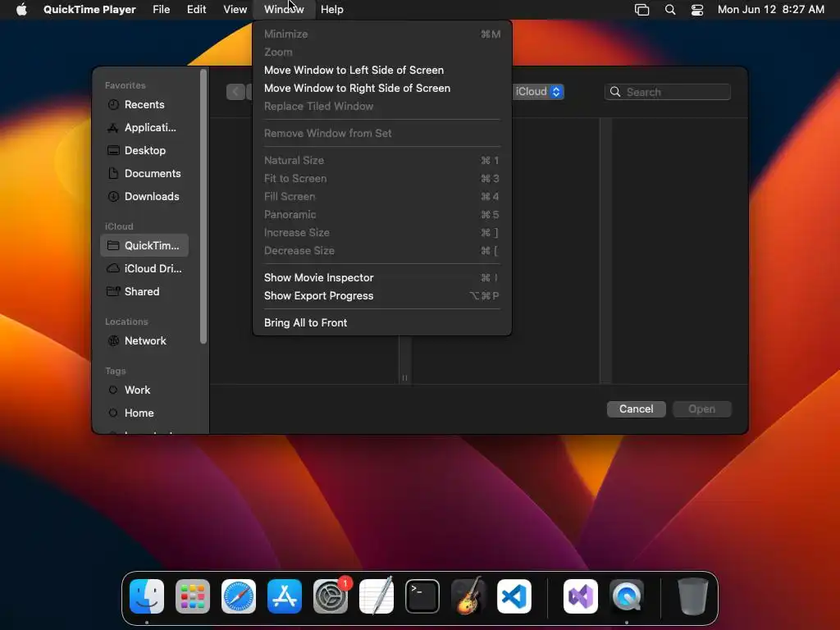
Task: Select Applications in the sidebar
Action: tap(144, 127)
